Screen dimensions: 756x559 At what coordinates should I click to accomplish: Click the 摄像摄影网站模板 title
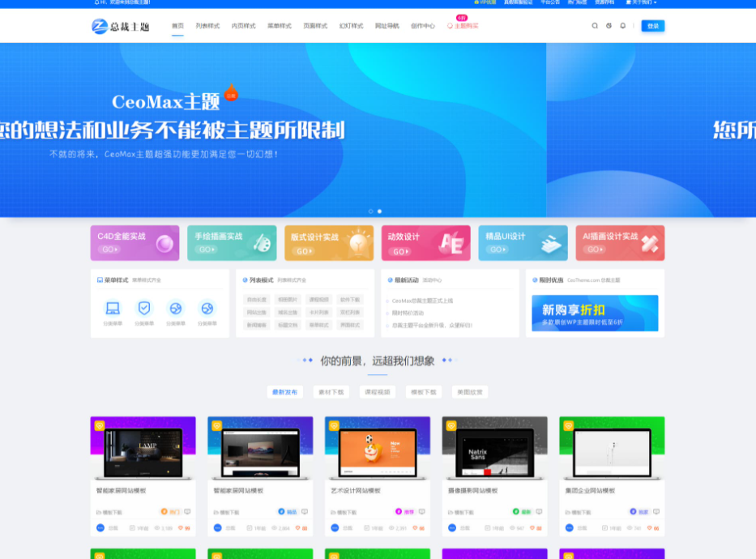tap(473, 491)
